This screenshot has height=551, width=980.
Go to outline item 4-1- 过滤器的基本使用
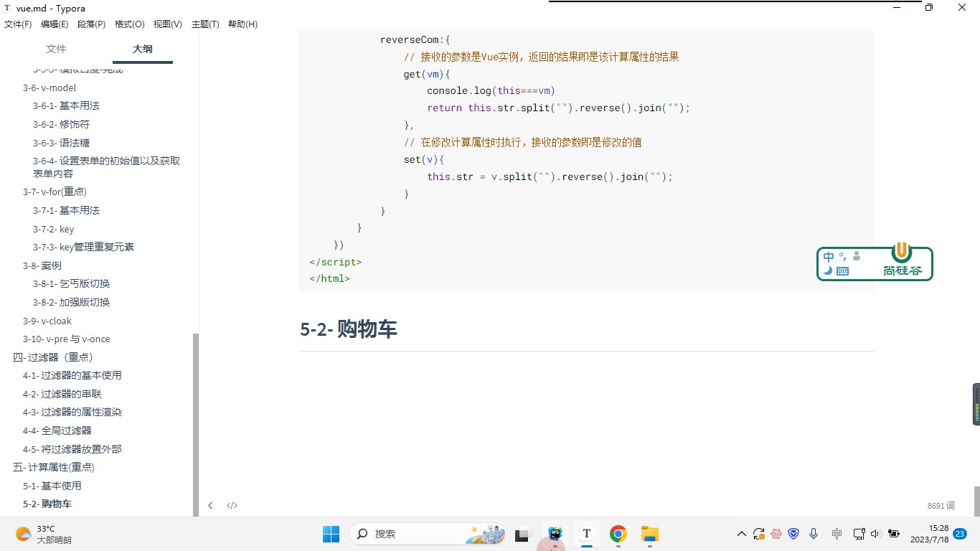click(x=72, y=375)
